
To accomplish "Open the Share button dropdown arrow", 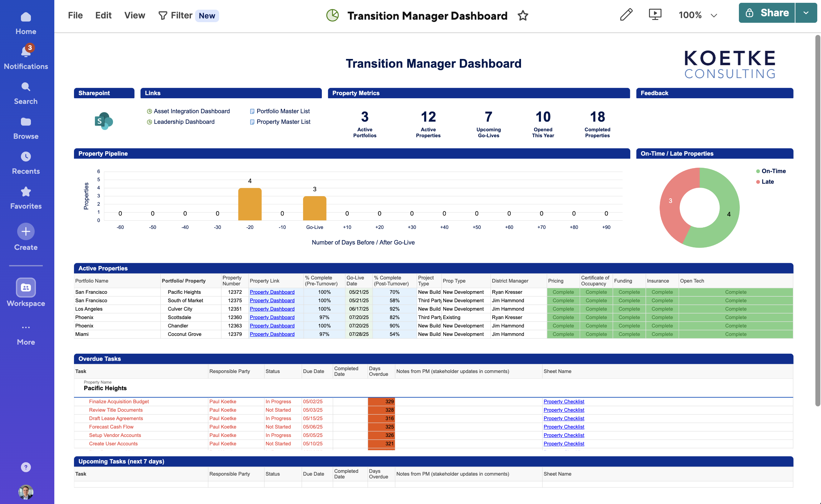I will pos(806,13).
